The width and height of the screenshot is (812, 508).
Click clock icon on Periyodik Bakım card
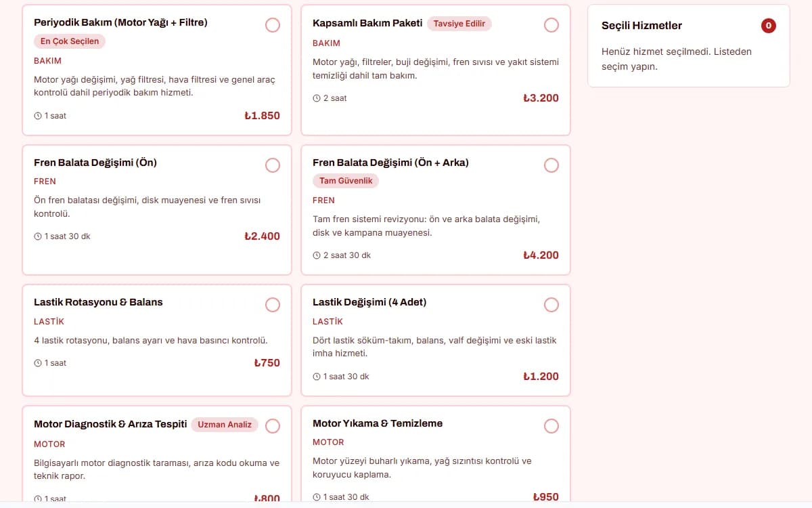coord(38,116)
